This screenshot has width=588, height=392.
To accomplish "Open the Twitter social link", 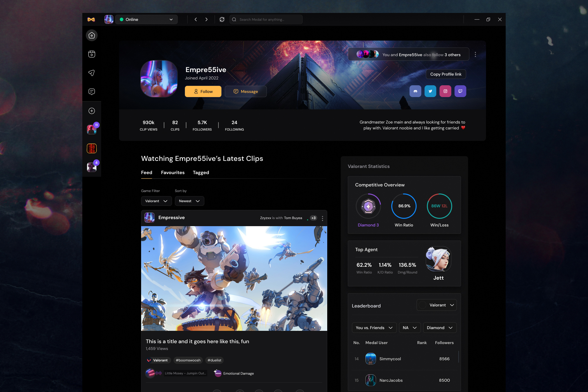I will (x=430, y=91).
